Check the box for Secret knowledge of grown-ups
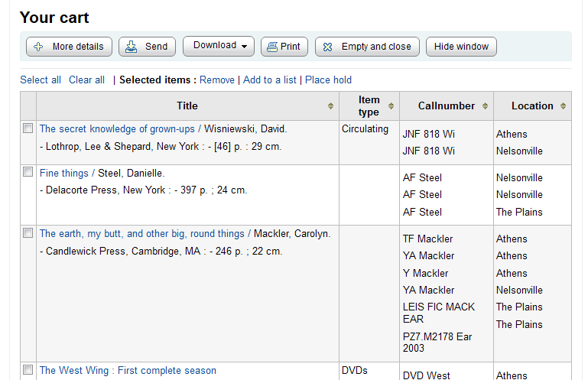 (28, 128)
